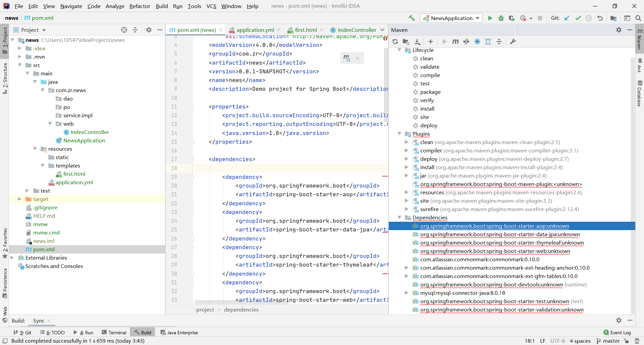
Task: Toggle the soft-wrap indicator for line endings LF
Action: (542, 341)
